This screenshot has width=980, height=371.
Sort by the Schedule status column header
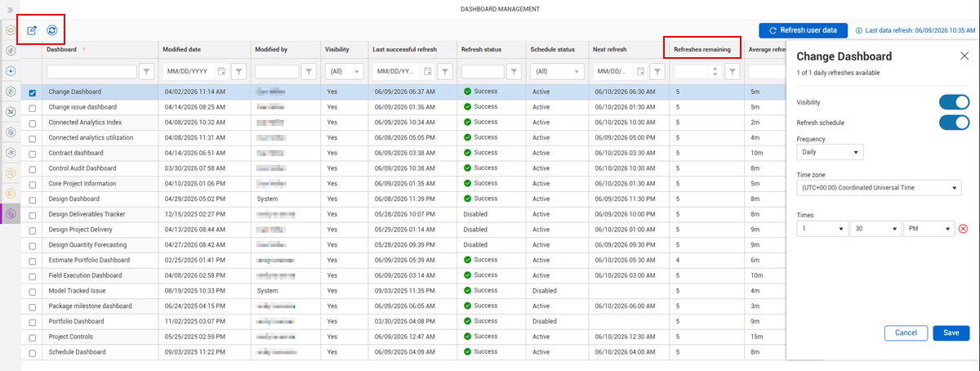(x=553, y=50)
